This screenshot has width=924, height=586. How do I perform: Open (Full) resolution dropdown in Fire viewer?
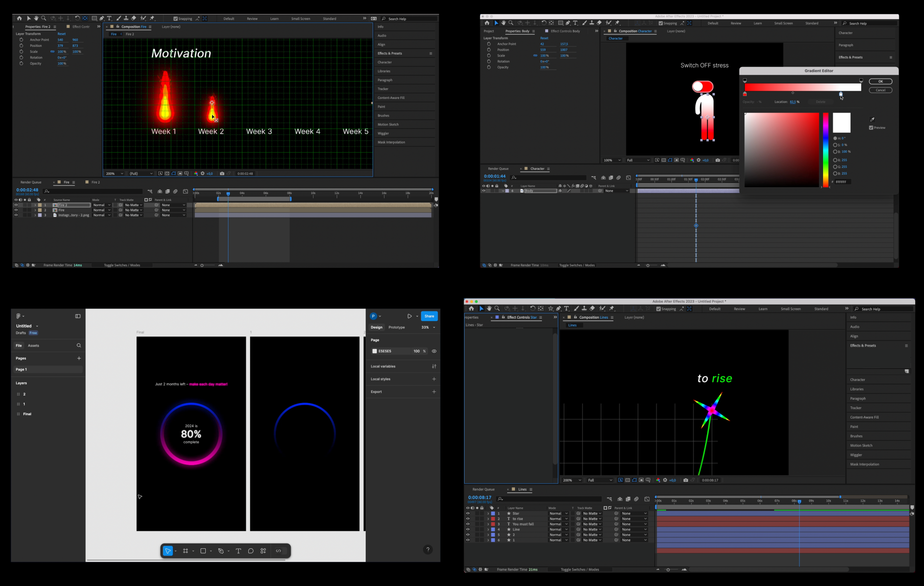(x=141, y=173)
